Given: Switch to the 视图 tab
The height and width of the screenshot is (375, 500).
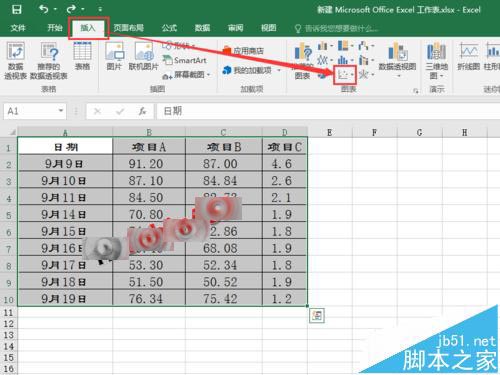Looking at the screenshot, I should [x=268, y=28].
